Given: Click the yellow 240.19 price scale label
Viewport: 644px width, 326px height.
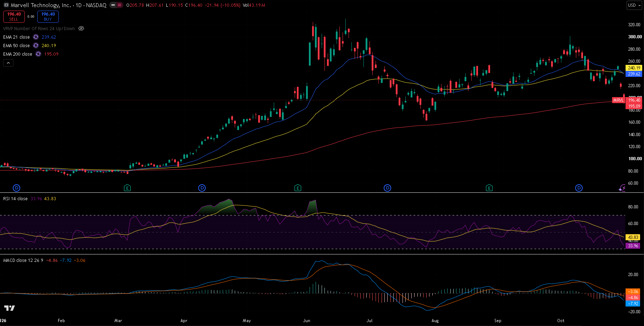Looking at the screenshot, I should [634, 68].
